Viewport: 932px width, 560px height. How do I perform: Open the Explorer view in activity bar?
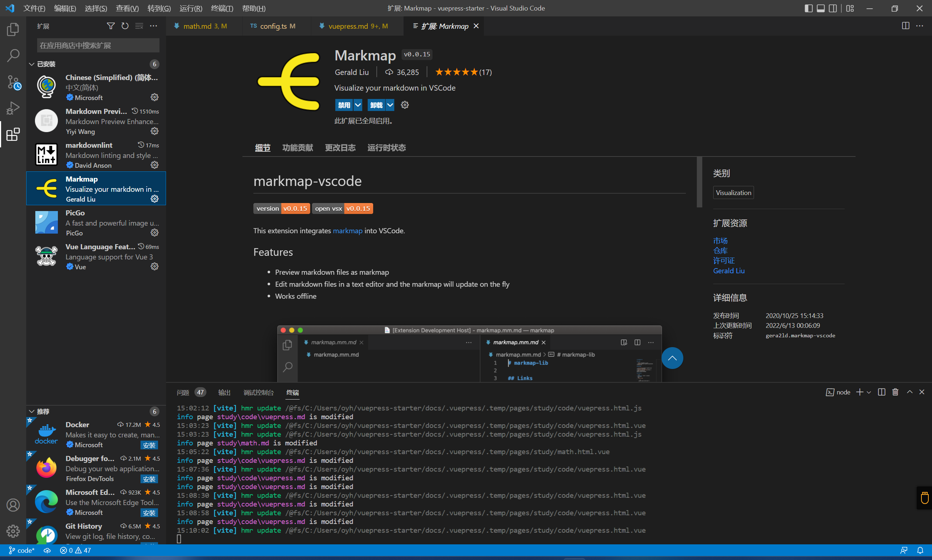(x=13, y=29)
